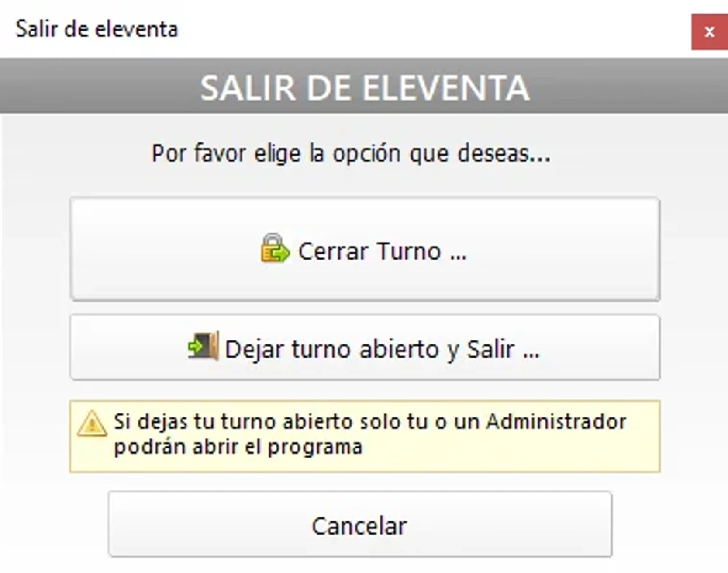Click the dialog title bar area
Image resolution: width=728 pixels, height=573 pixels.
point(306,29)
